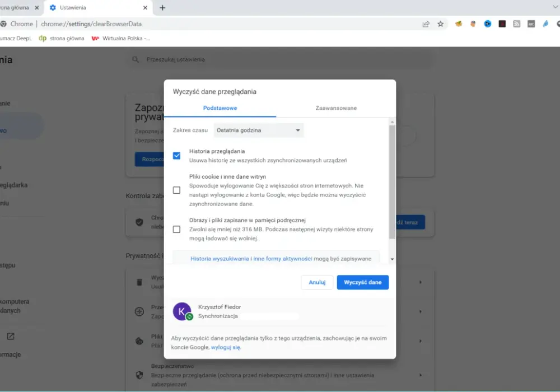Open the blue feather extension icon
The height and width of the screenshot is (392, 560).
(545, 24)
